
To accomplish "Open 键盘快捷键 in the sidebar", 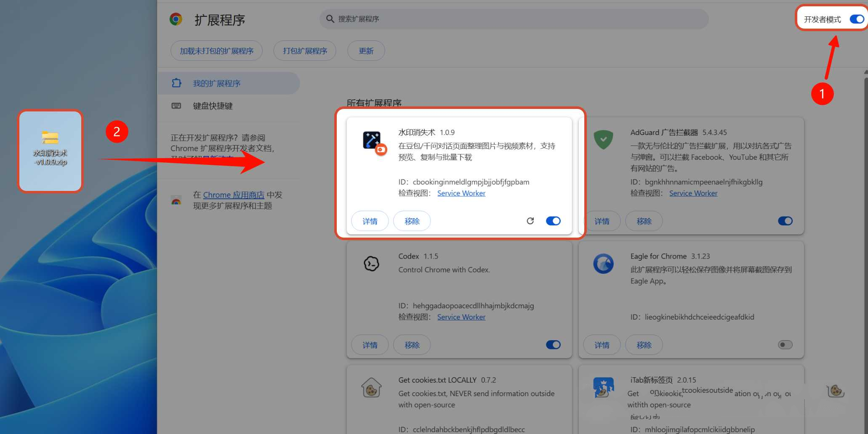I will coord(229,106).
